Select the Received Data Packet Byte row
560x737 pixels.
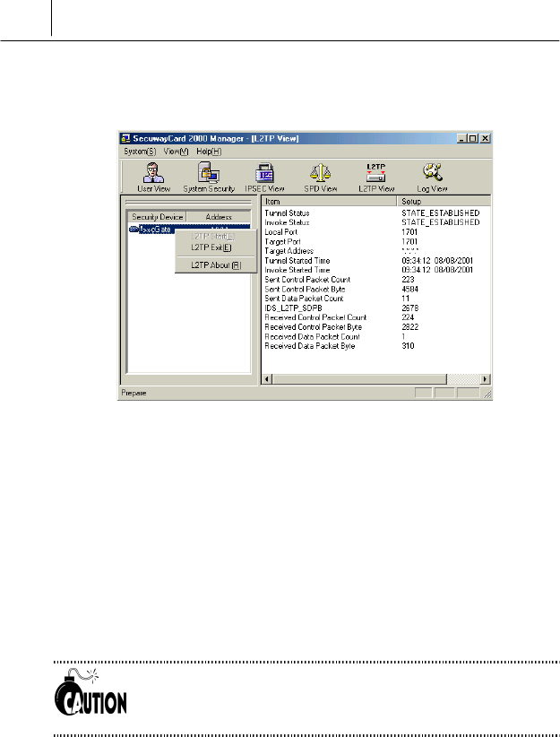point(375,346)
